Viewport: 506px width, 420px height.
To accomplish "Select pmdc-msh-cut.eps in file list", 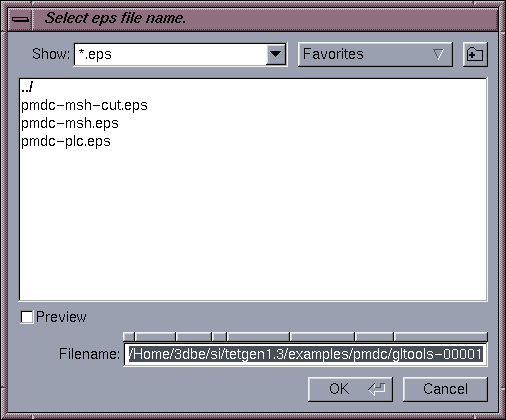I will click(x=84, y=105).
